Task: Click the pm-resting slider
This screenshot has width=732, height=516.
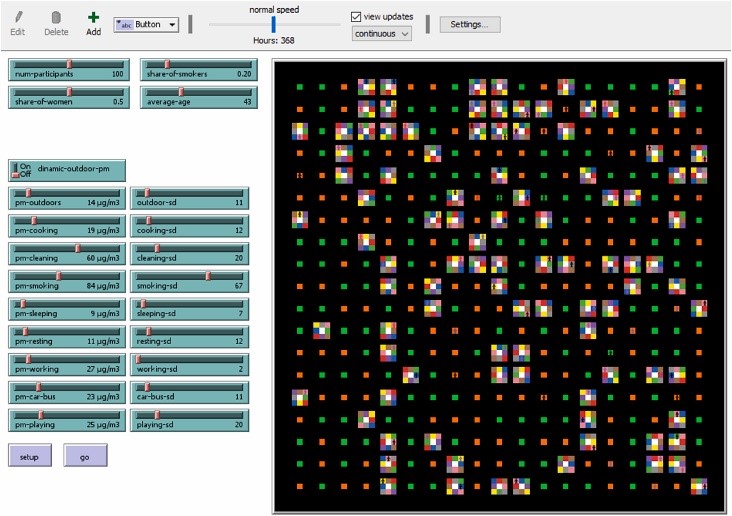Action: [67, 337]
